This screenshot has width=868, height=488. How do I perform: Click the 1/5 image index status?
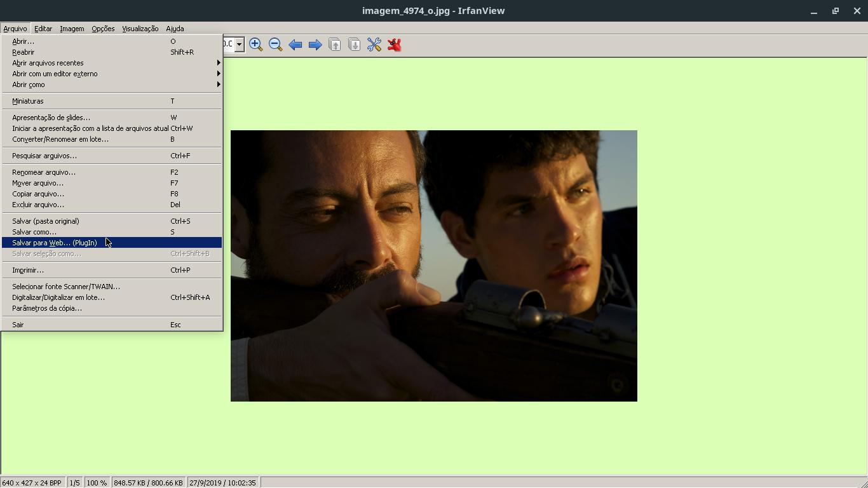(74, 483)
